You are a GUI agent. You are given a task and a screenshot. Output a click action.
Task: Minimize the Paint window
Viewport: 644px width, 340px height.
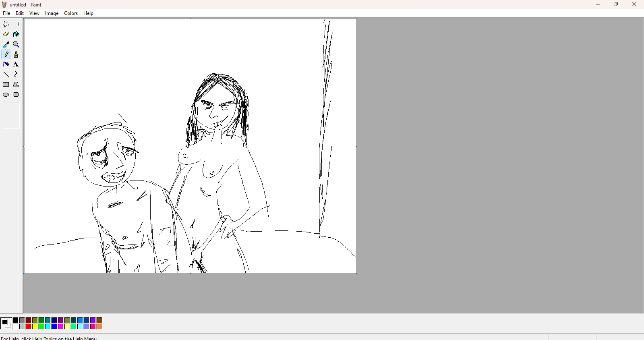pos(598,4)
